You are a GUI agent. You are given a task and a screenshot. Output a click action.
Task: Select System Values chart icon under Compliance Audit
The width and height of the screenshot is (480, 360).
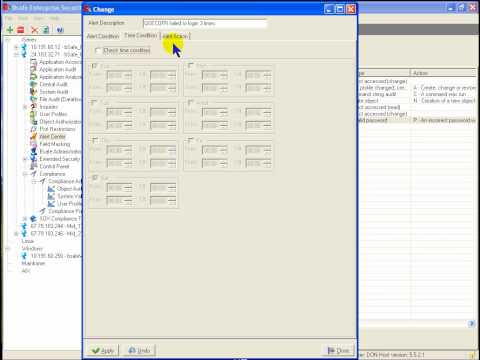coord(51,196)
